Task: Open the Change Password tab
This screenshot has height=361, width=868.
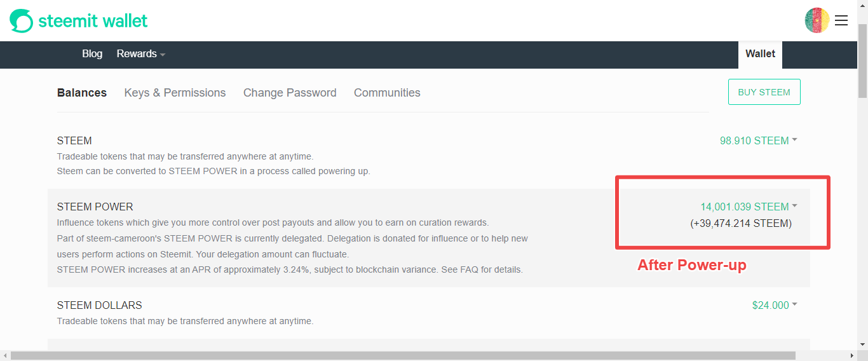Action: 290,93
